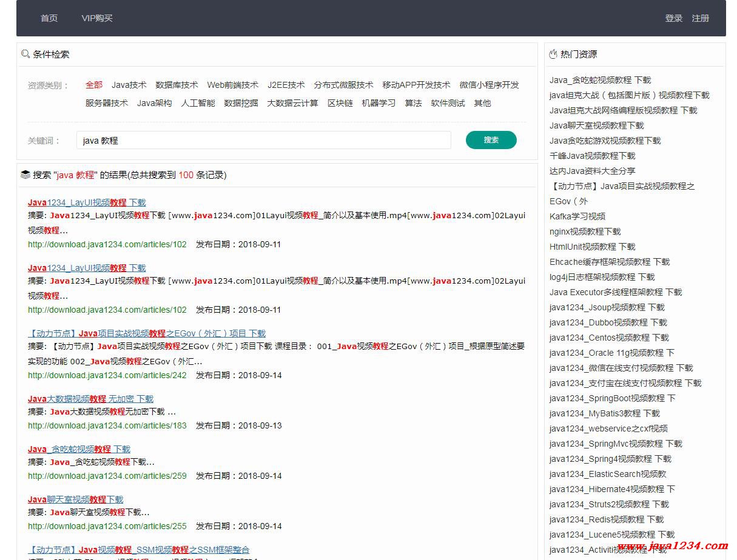737x560 pixels.
Task: Filter by 区块链 category
Action: (340, 103)
